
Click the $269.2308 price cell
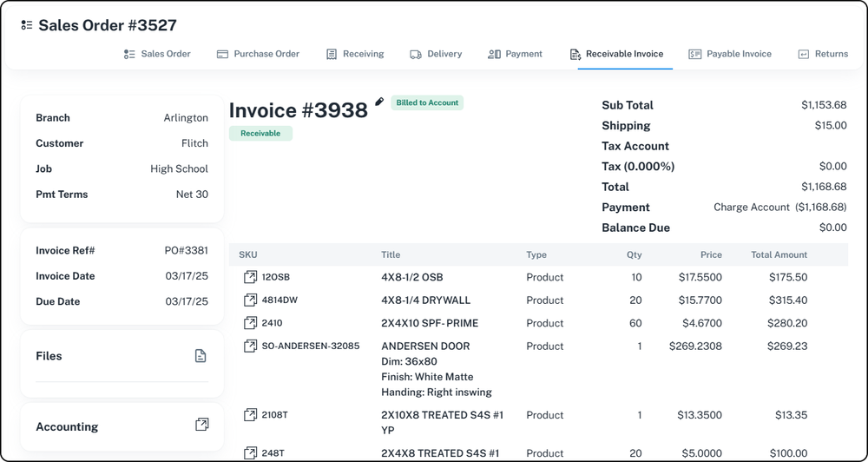695,346
